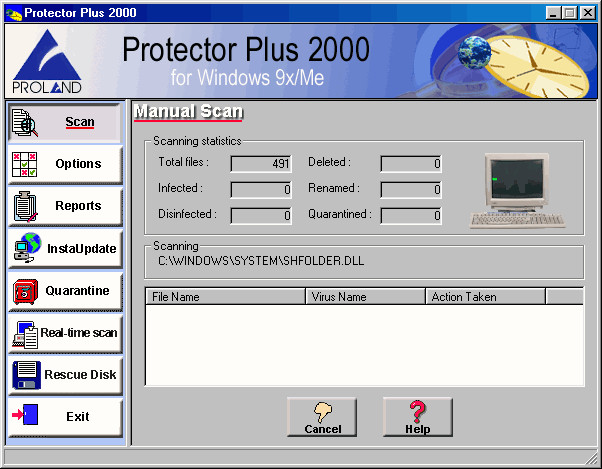
Task: Select the Real-time scan label
Action: [x=79, y=332]
